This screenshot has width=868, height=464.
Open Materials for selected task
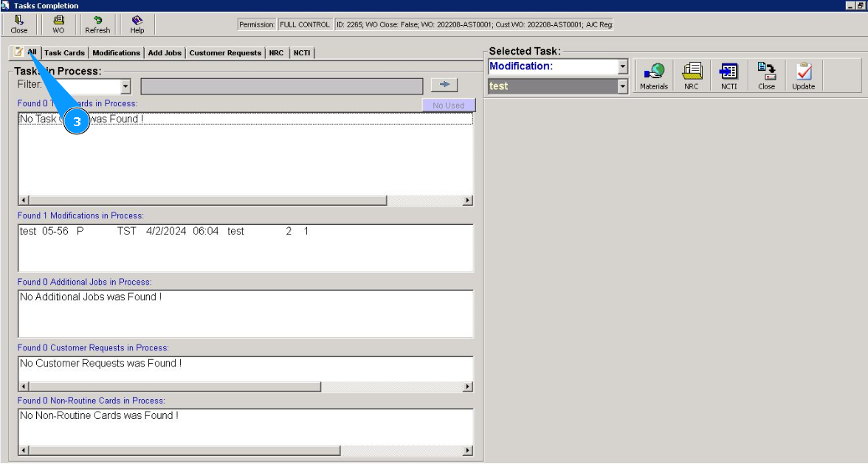(654, 76)
